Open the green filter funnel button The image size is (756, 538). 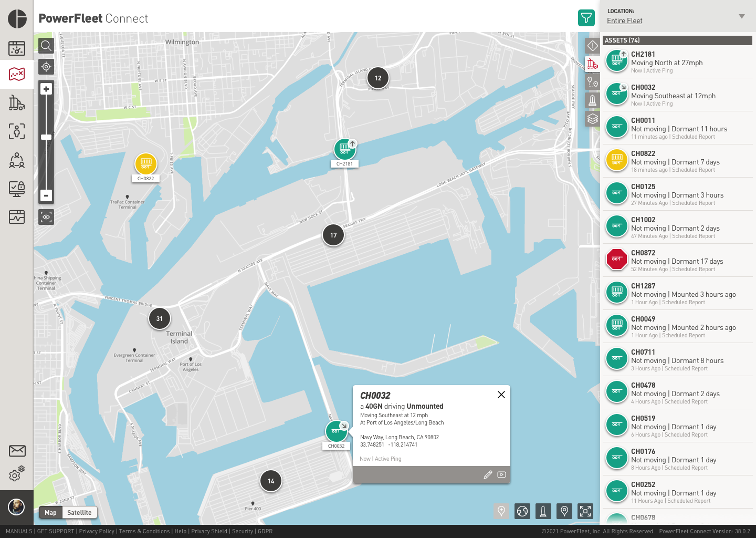(x=586, y=18)
